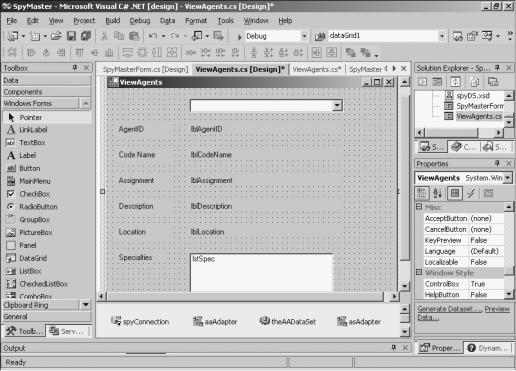Open the dataGrid1 find combo box

pos(442,36)
